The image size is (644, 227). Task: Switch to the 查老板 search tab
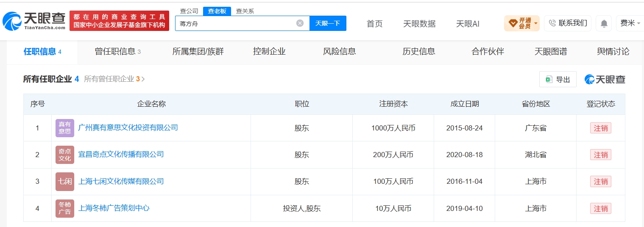(x=217, y=11)
